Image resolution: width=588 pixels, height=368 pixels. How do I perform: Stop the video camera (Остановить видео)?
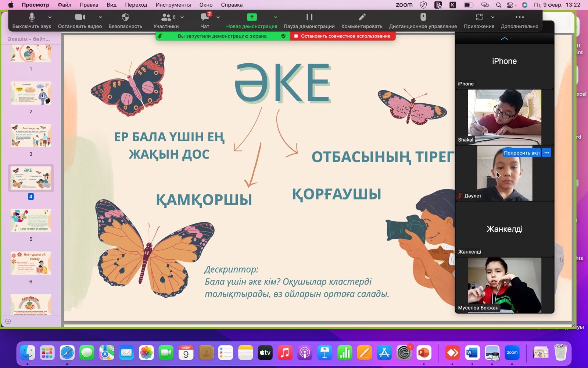[x=80, y=17]
